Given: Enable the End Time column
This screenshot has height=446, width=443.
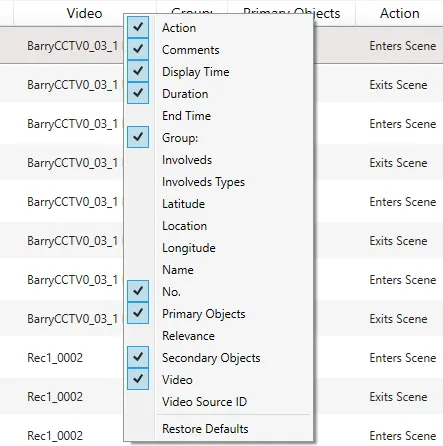Looking at the screenshot, I should coord(186,116).
